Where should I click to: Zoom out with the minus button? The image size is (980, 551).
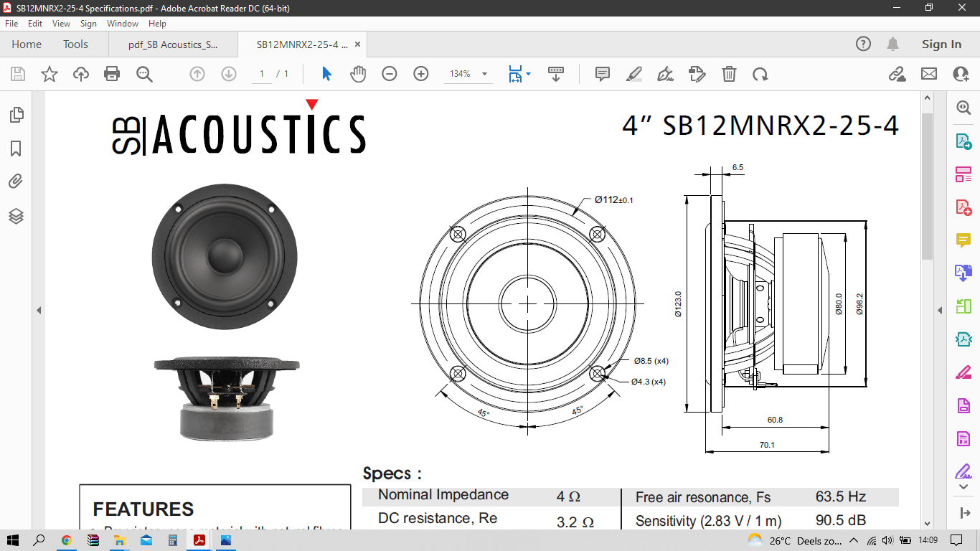point(390,74)
